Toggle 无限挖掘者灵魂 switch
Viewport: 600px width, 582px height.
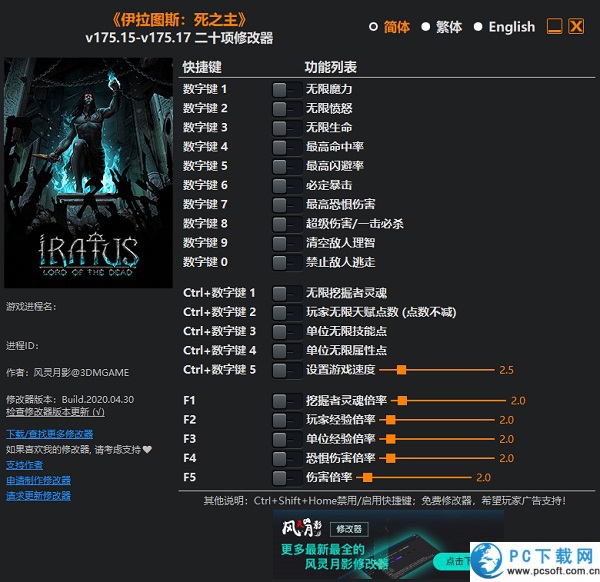coord(287,294)
